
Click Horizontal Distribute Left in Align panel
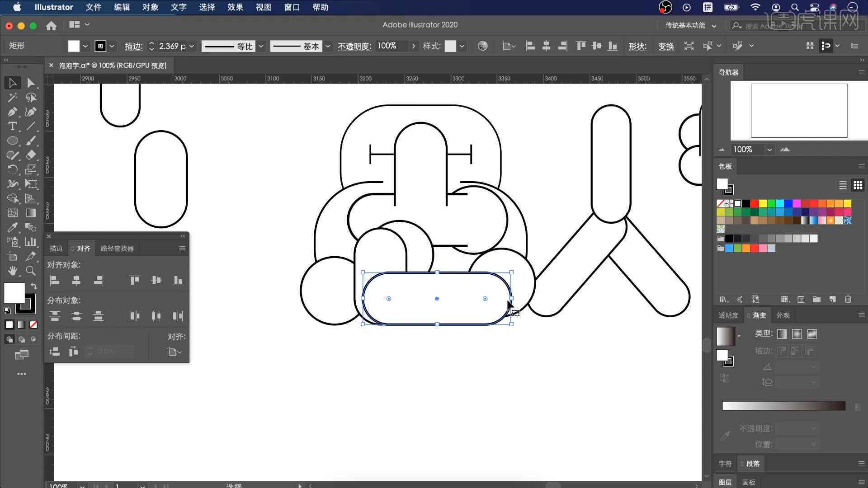[x=134, y=316]
